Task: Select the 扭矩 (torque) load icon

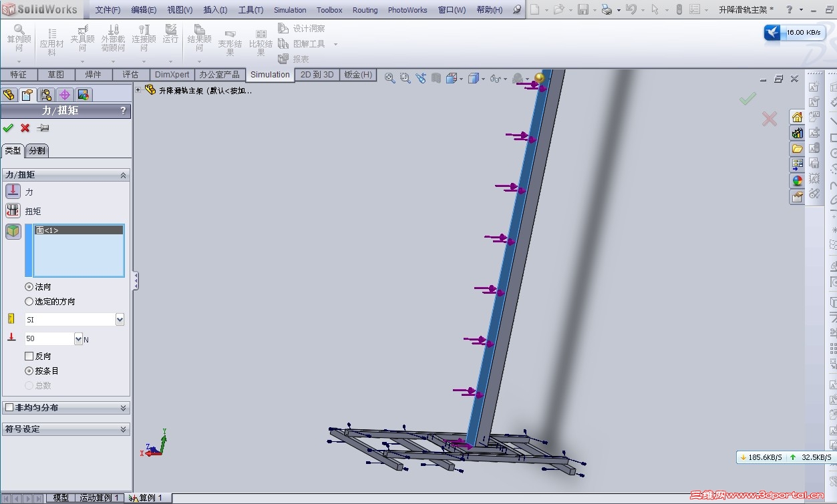Action: point(13,211)
